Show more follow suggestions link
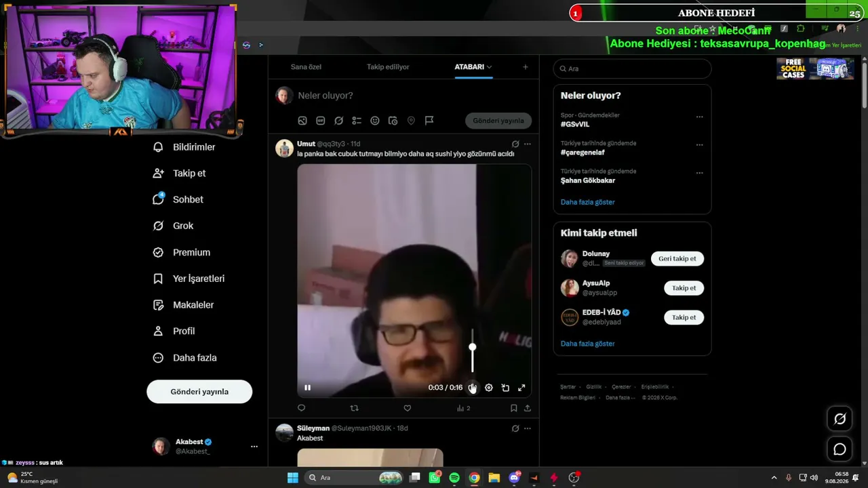Screen dimensions: 868x488 click(588, 344)
